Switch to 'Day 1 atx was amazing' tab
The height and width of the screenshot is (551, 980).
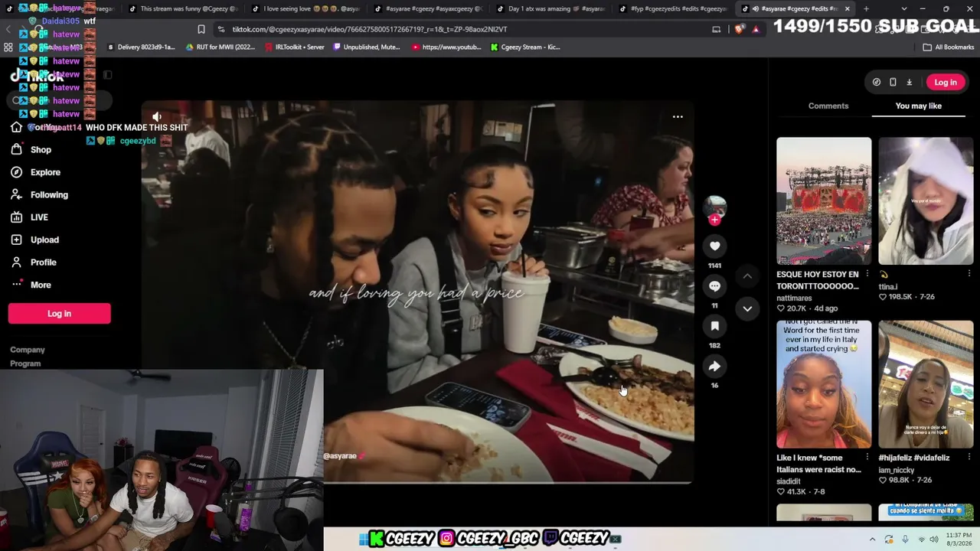[552, 9]
